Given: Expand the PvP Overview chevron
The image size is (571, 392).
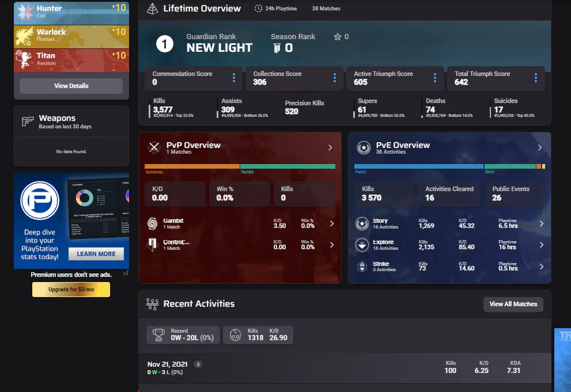Looking at the screenshot, I should (x=330, y=147).
